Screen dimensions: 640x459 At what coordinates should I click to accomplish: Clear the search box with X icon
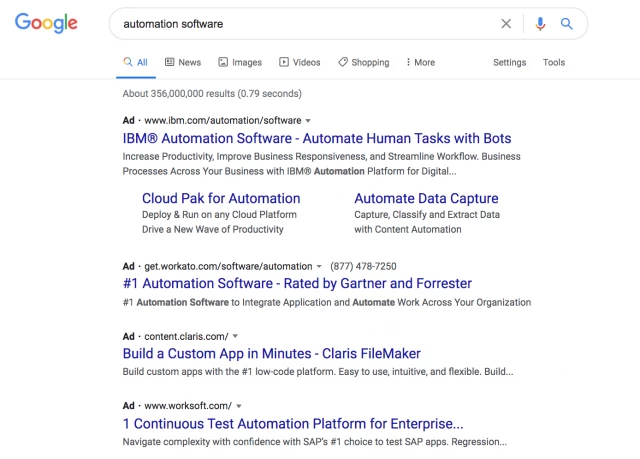click(x=506, y=24)
